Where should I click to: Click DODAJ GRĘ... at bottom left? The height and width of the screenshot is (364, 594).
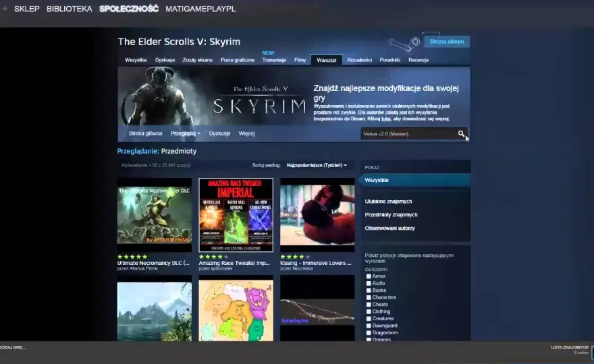[13, 347]
